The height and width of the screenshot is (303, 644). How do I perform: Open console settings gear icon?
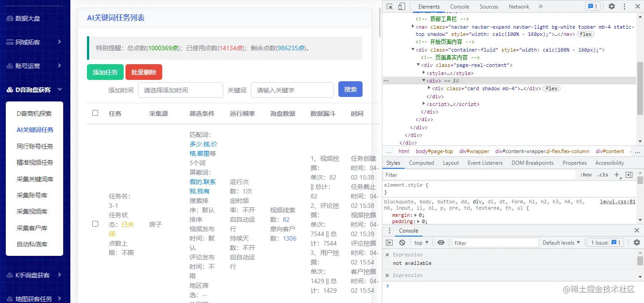pos(637,242)
